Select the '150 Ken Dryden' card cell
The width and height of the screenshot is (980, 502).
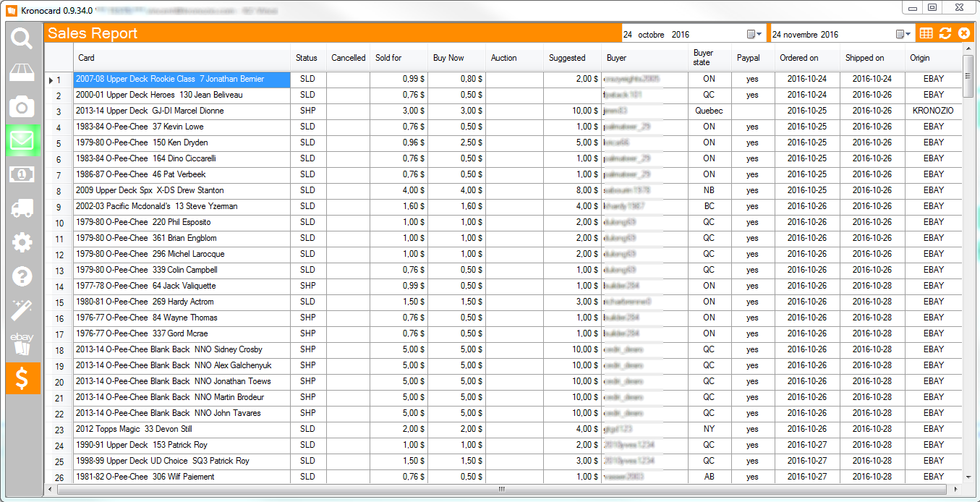(182, 143)
